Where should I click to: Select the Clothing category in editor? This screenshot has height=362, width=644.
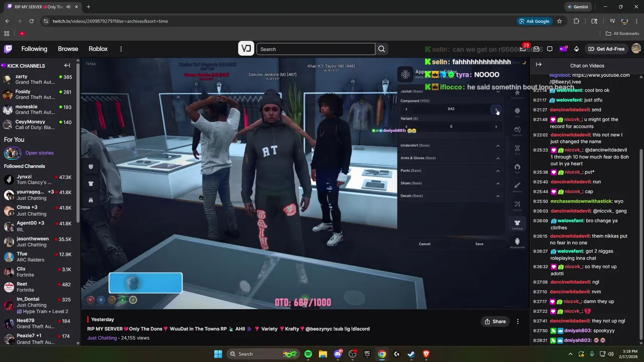tap(517, 224)
